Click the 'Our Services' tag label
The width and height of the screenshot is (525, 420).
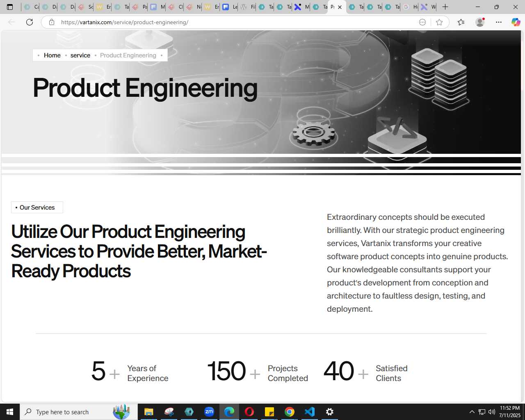[37, 208]
